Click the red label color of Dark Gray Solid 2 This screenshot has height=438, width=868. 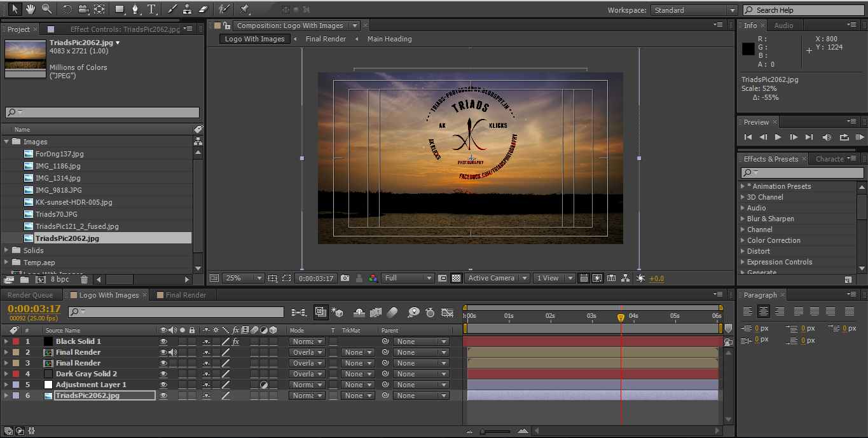pos(16,374)
